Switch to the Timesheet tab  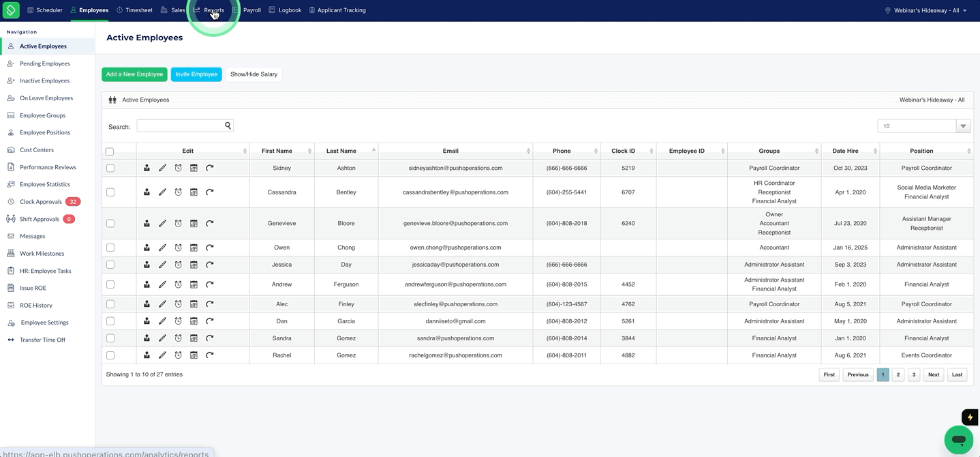click(134, 10)
